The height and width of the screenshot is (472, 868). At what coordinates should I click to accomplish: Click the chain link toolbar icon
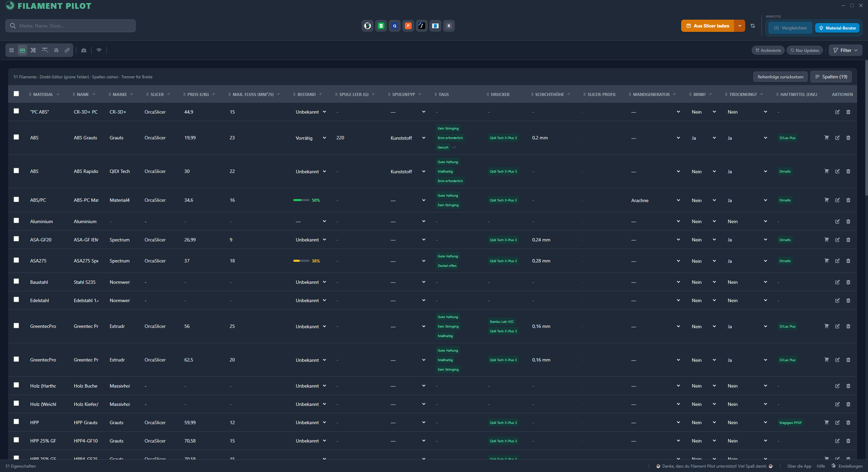(67, 50)
